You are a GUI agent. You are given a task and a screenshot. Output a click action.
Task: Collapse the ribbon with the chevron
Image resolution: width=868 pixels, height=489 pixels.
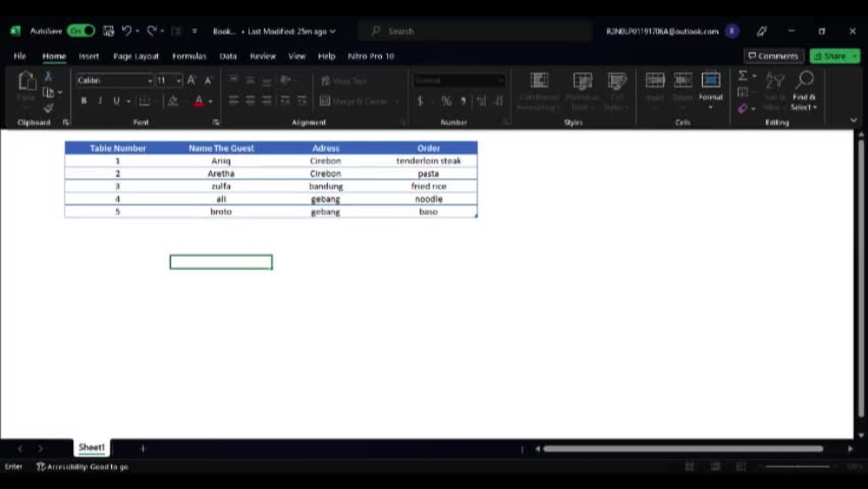853,120
